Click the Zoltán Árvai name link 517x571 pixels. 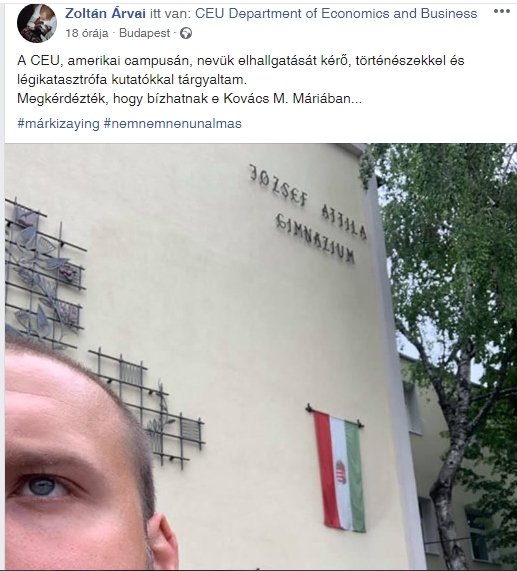pyautogui.click(x=105, y=14)
